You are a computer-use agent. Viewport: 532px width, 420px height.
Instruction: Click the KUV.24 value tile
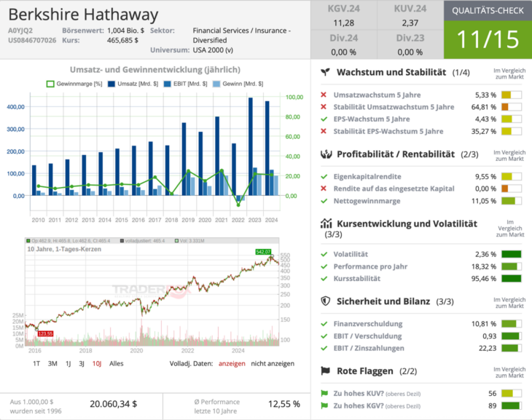(410, 15)
